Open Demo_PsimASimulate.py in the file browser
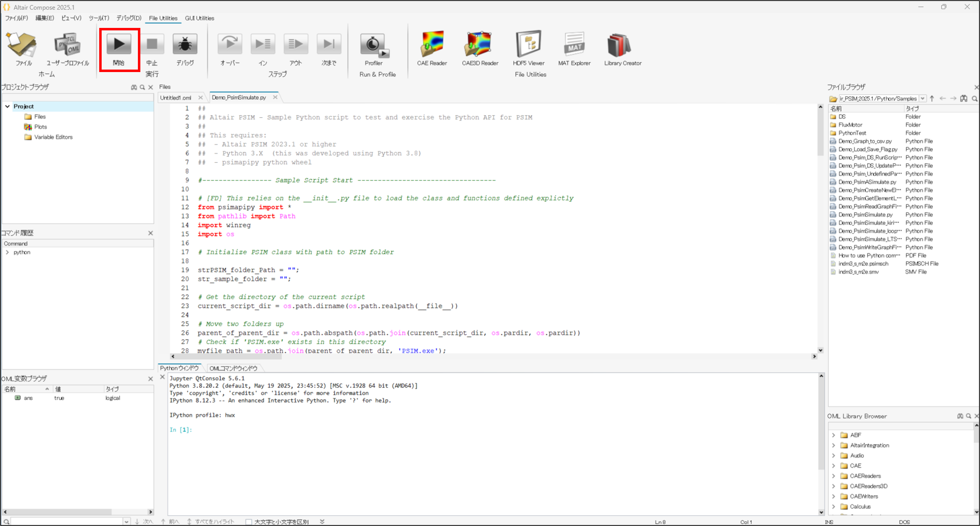 tap(867, 182)
